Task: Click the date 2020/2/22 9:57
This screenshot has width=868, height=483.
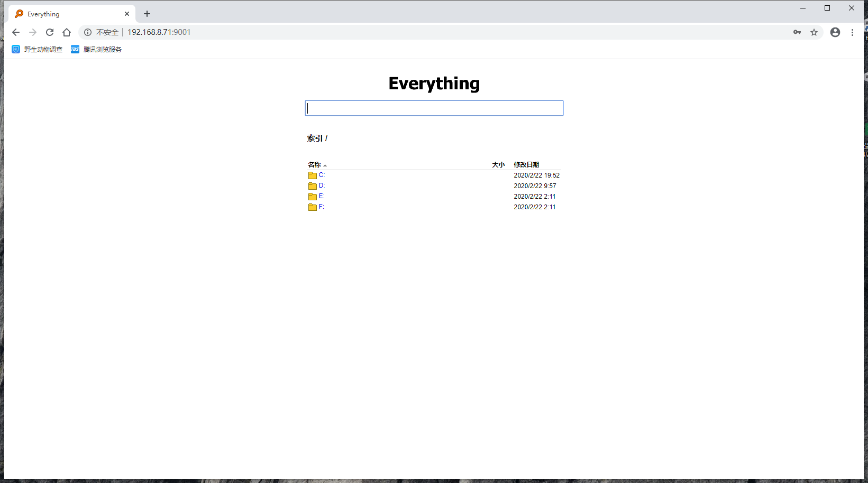Action: point(535,186)
